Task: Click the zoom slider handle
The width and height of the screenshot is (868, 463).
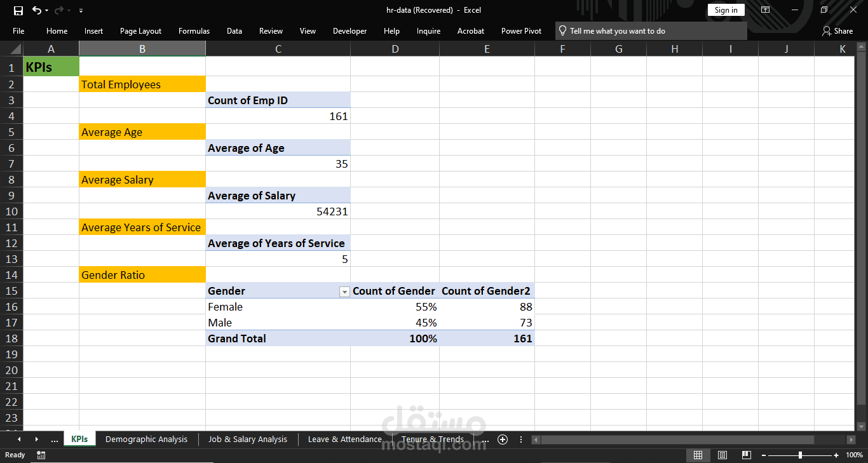Action: click(x=800, y=455)
